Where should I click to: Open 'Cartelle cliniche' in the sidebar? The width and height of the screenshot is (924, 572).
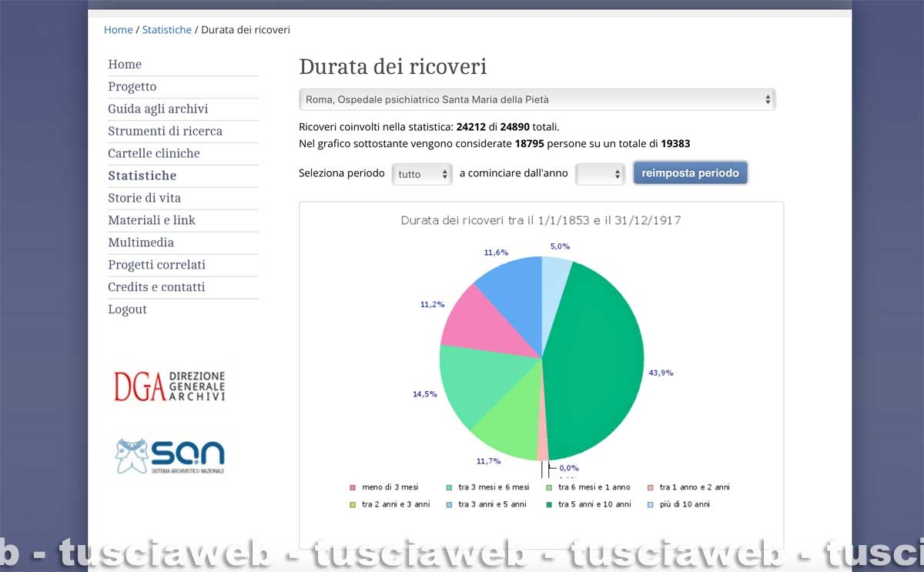tap(154, 153)
